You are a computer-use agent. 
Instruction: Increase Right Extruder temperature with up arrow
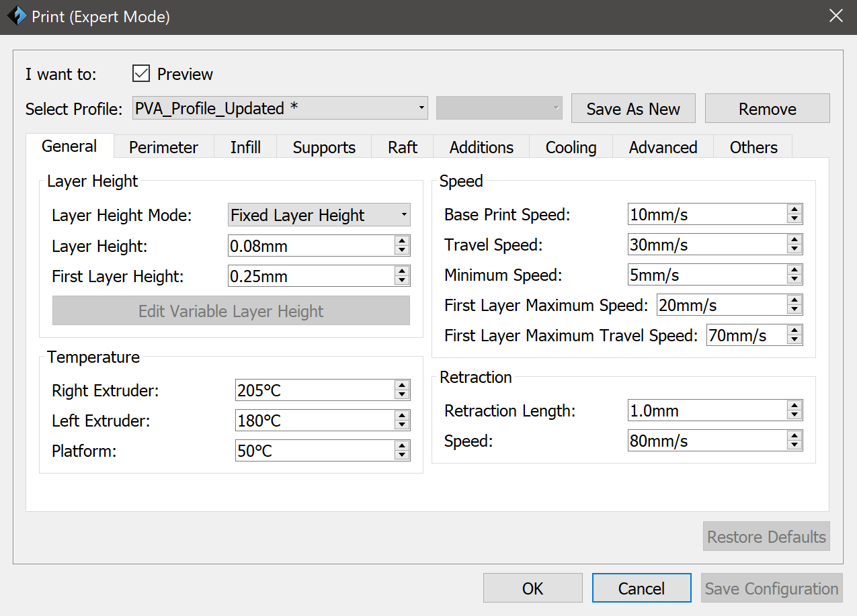(402, 386)
